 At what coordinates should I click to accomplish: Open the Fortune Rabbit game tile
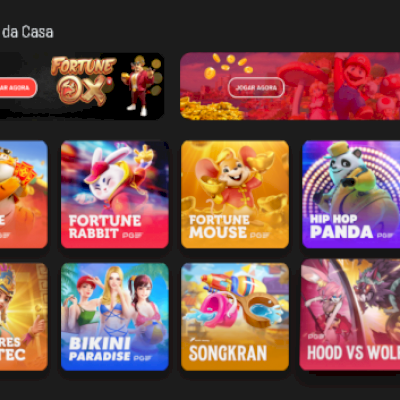tap(115, 194)
